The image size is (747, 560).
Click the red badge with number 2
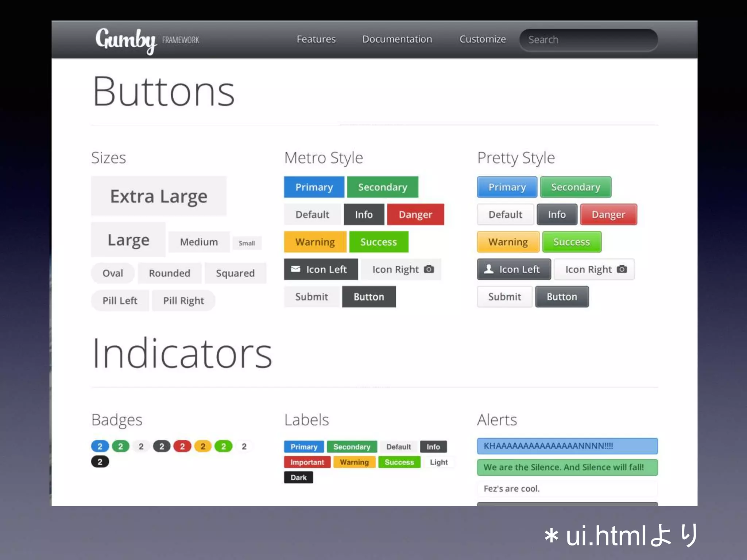coord(182,446)
